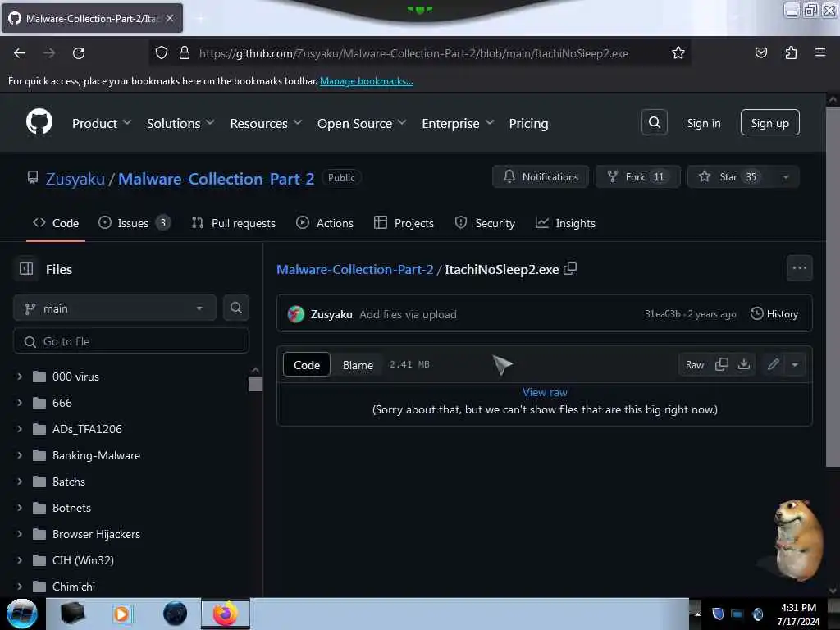Select the Code file view
Screen dimensions: 840x630
pyautogui.click(x=307, y=365)
